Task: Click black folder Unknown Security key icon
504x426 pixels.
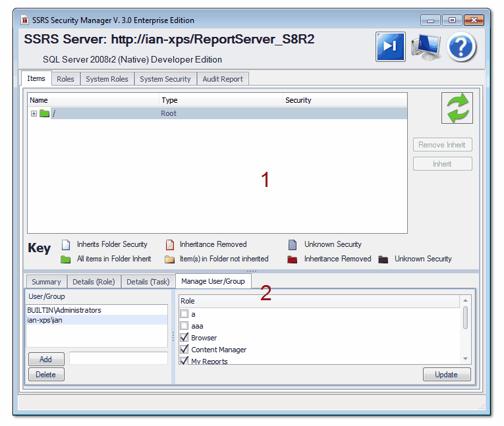Action: (x=383, y=259)
